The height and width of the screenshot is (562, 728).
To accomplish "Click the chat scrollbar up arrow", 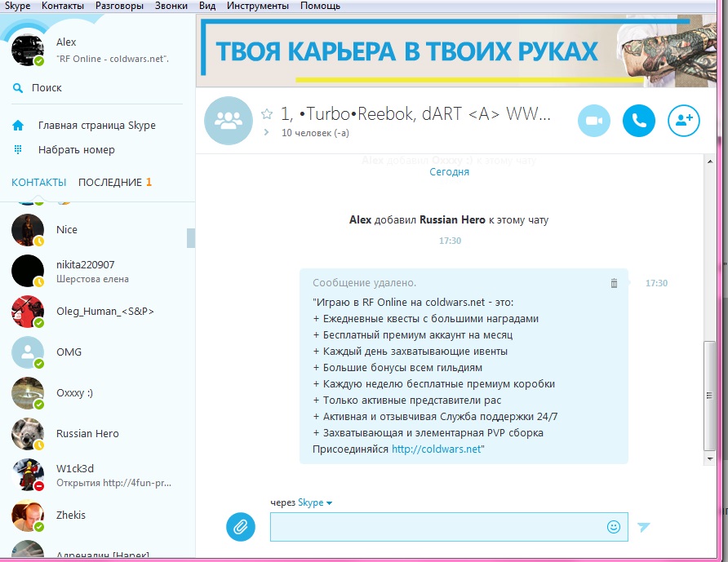I will pyautogui.click(x=710, y=162).
